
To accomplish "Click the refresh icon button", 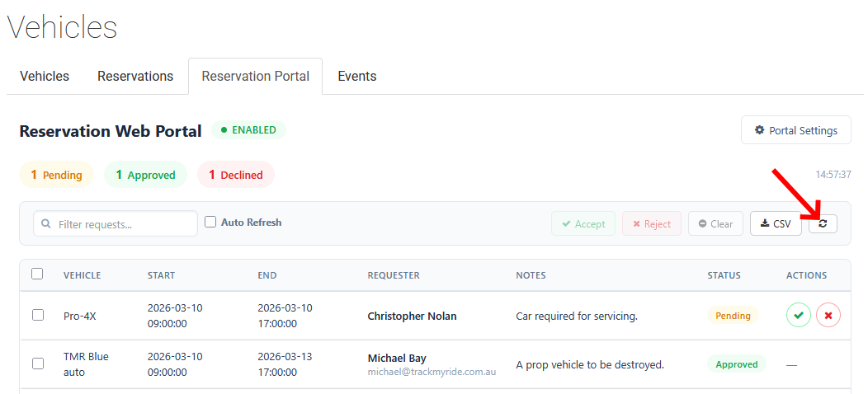I will pyautogui.click(x=823, y=223).
